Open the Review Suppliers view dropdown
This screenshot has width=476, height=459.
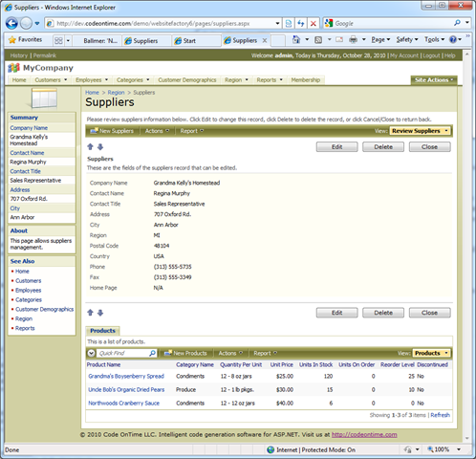point(420,131)
